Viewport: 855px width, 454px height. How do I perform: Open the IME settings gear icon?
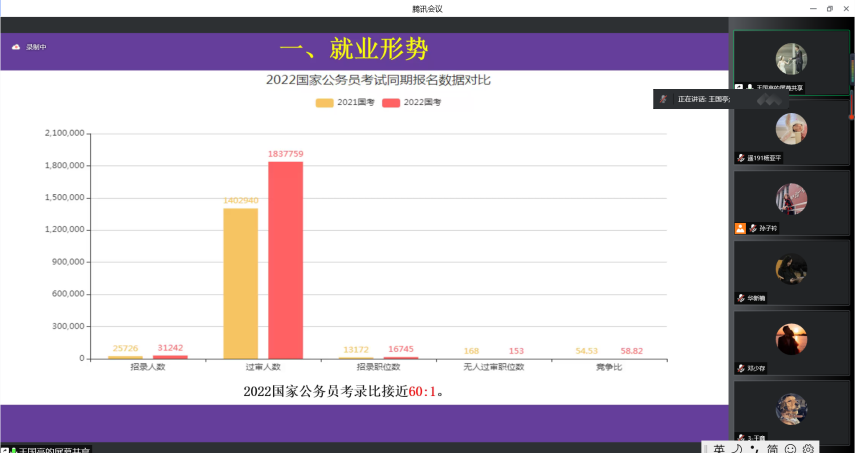click(809, 449)
